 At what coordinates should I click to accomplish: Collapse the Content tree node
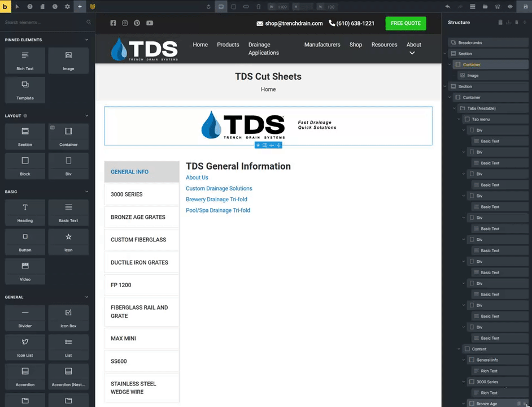pyautogui.click(x=459, y=349)
